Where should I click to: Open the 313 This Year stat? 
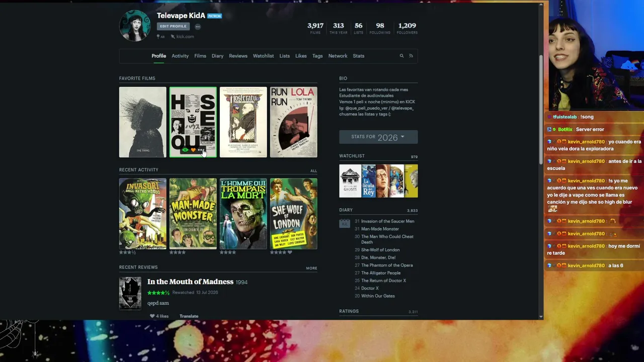click(338, 28)
